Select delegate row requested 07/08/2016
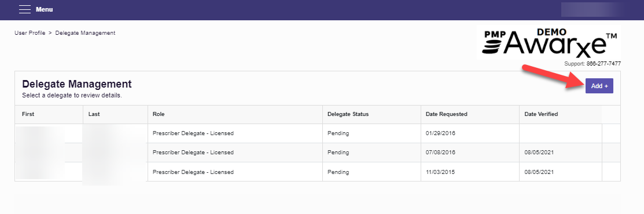This screenshot has height=214, width=644. coord(318,153)
